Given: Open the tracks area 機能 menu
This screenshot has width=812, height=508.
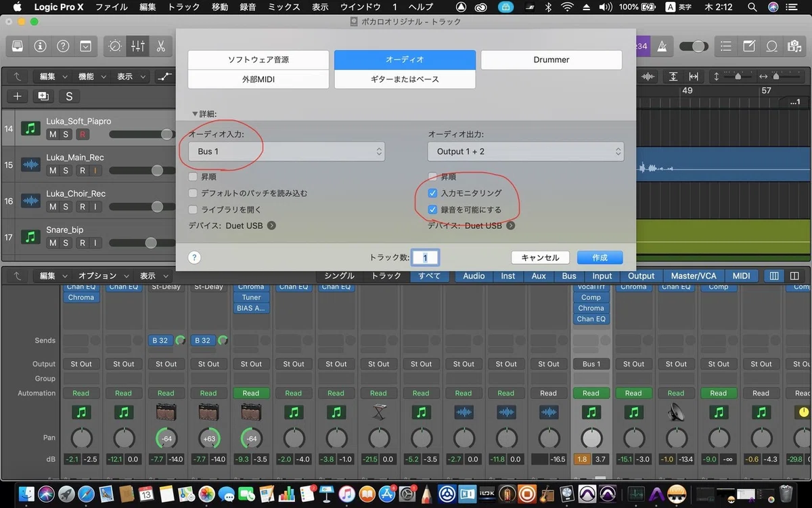Looking at the screenshot, I should pos(91,77).
